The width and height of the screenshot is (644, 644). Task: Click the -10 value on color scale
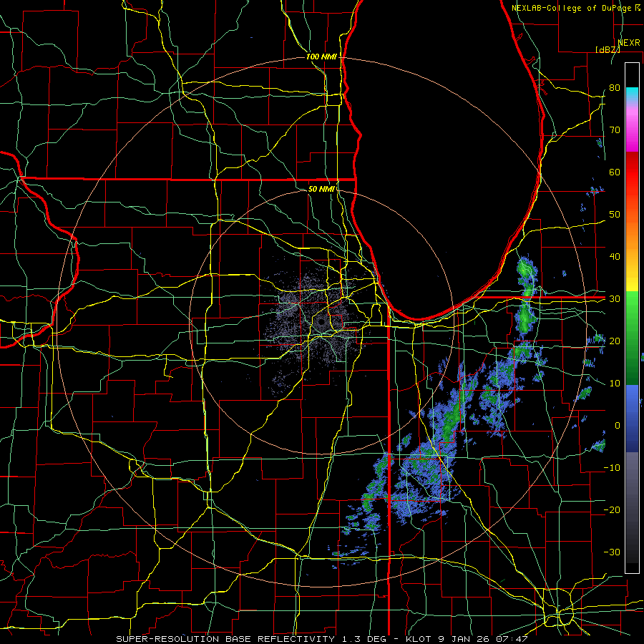(612, 468)
